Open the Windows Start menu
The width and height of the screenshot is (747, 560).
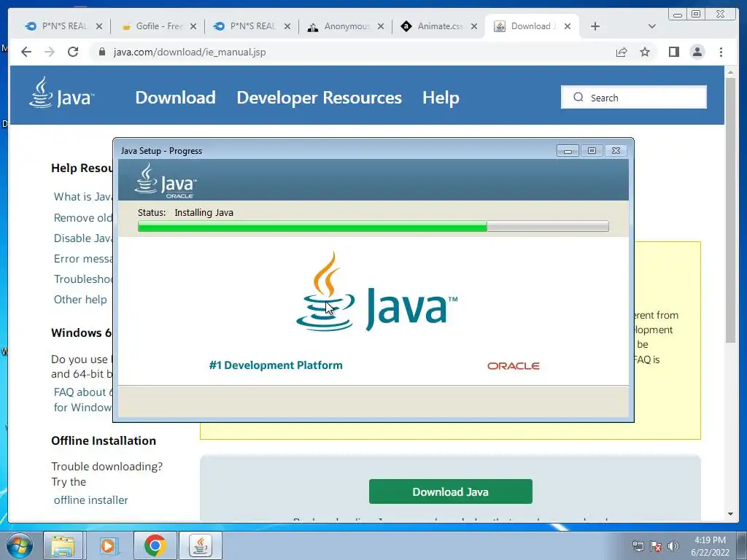20,545
